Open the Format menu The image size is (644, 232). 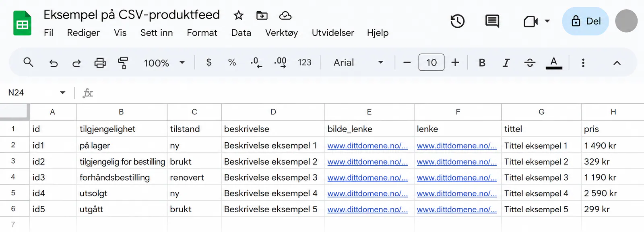point(202,33)
